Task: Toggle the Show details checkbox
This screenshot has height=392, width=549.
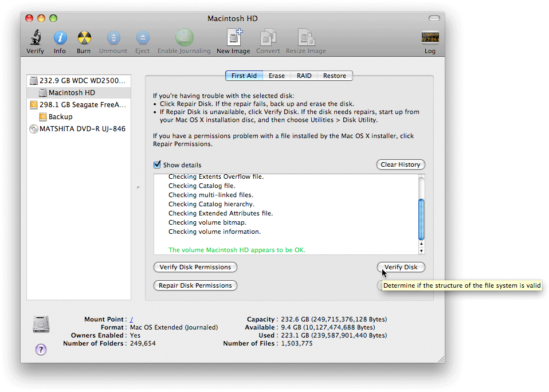Action: 157,164
